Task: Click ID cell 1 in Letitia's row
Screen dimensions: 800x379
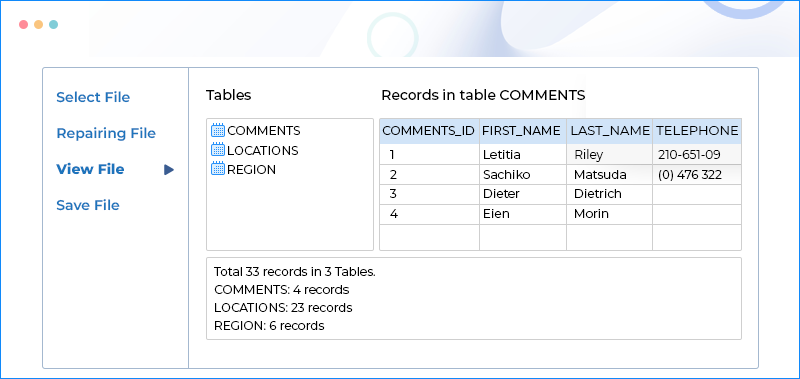Action: coord(429,155)
